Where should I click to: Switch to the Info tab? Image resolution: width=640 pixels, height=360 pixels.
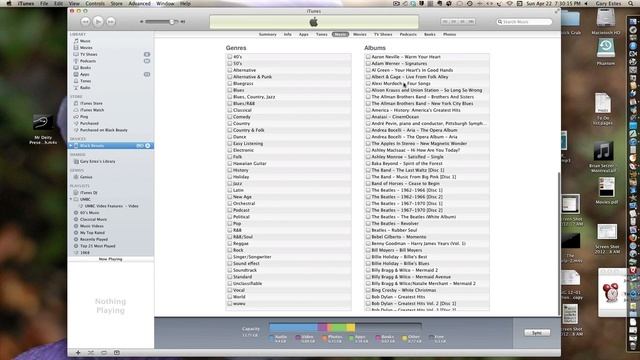(287, 34)
